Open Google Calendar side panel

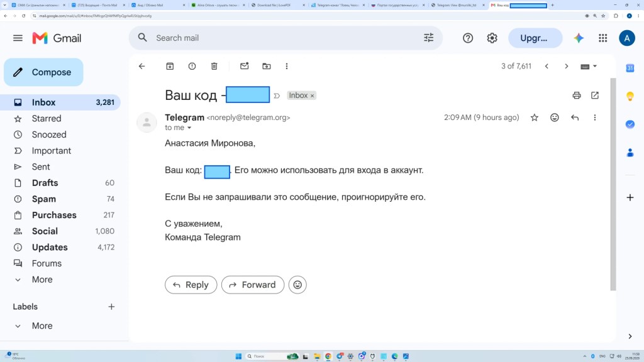pyautogui.click(x=630, y=68)
